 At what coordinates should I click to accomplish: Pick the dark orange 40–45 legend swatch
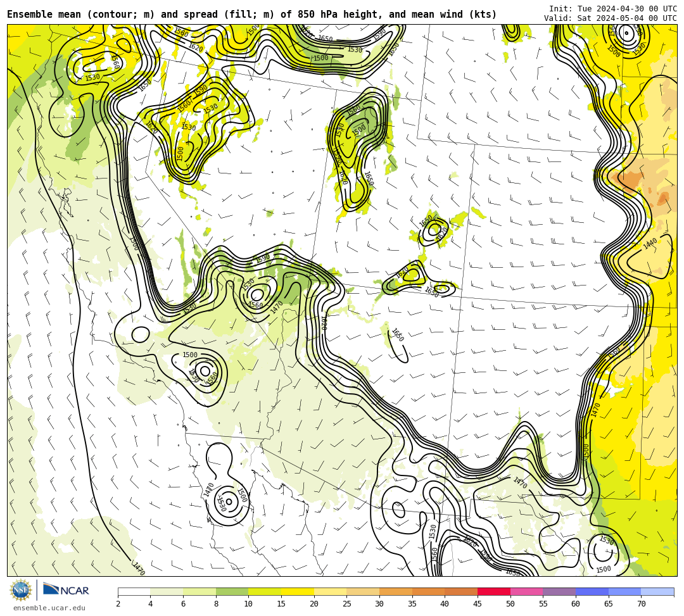click(461, 591)
